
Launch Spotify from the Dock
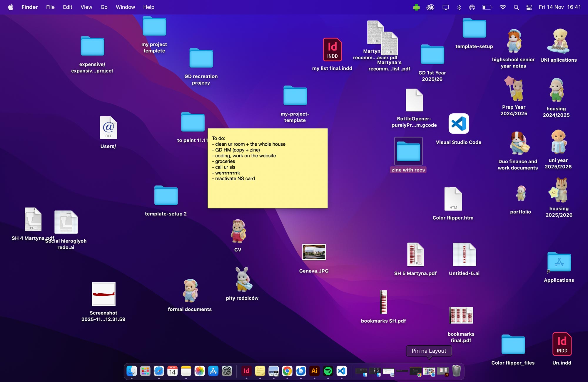(x=328, y=371)
